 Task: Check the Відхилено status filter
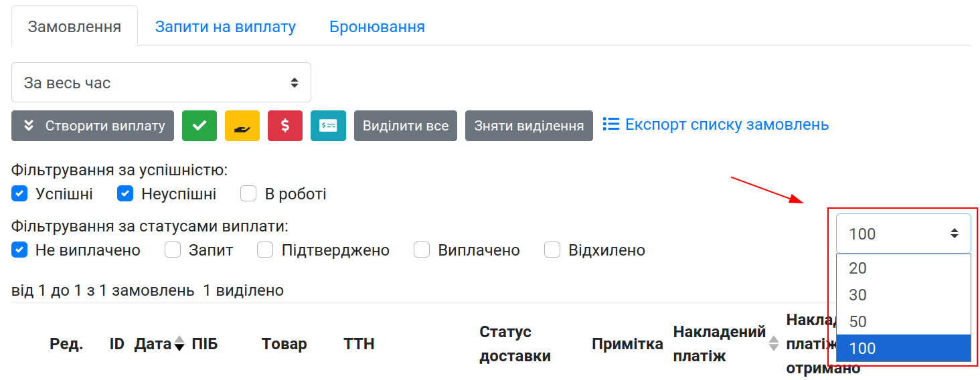click(x=552, y=250)
